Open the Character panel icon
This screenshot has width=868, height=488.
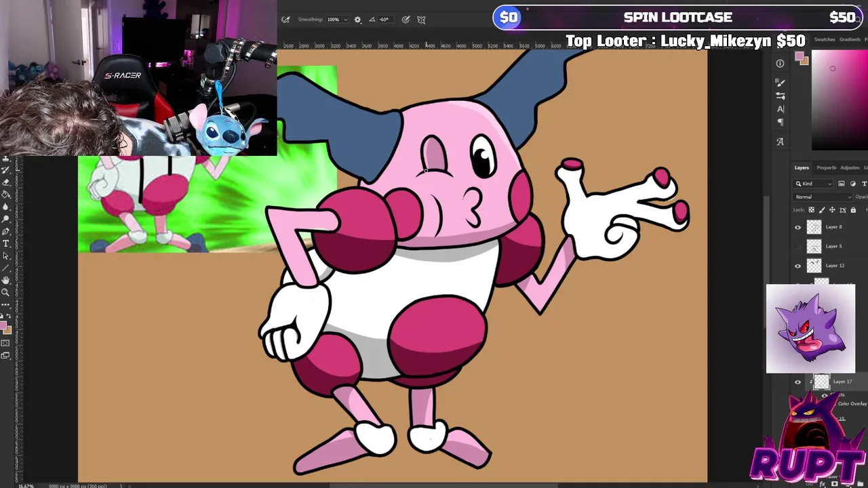click(780, 109)
